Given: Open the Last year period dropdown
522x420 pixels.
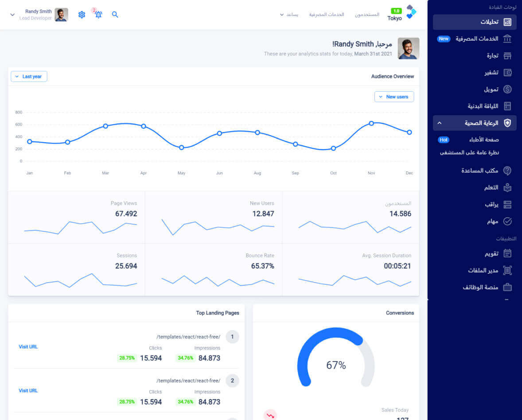Looking at the screenshot, I should [x=29, y=77].
